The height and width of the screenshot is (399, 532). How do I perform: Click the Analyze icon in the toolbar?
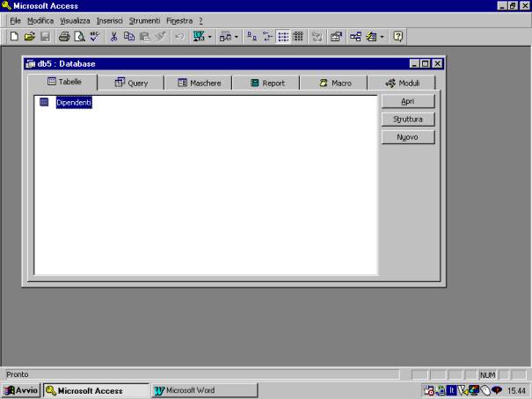pyautogui.click(x=225, y=36)
